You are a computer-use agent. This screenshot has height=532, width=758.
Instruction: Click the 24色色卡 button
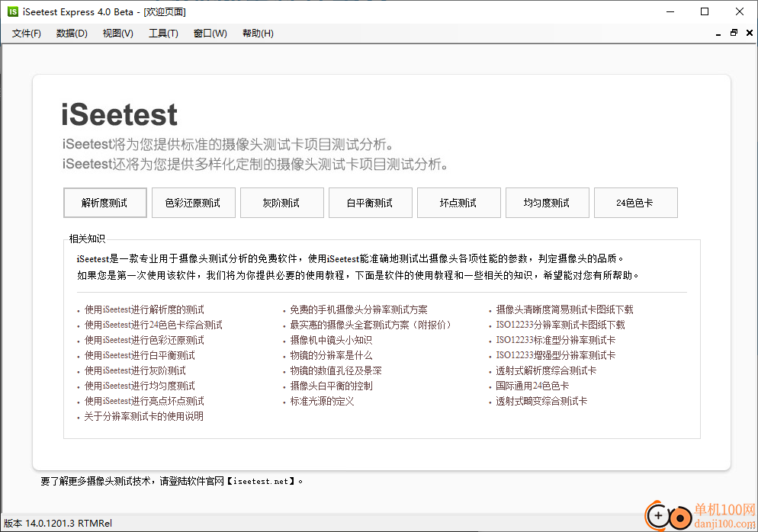click(636, 203)
